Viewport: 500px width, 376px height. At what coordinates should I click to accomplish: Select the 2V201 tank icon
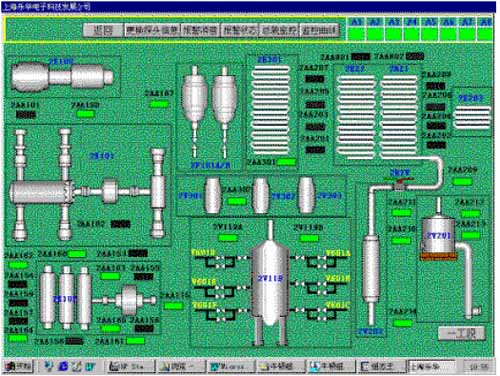[439, 237]
